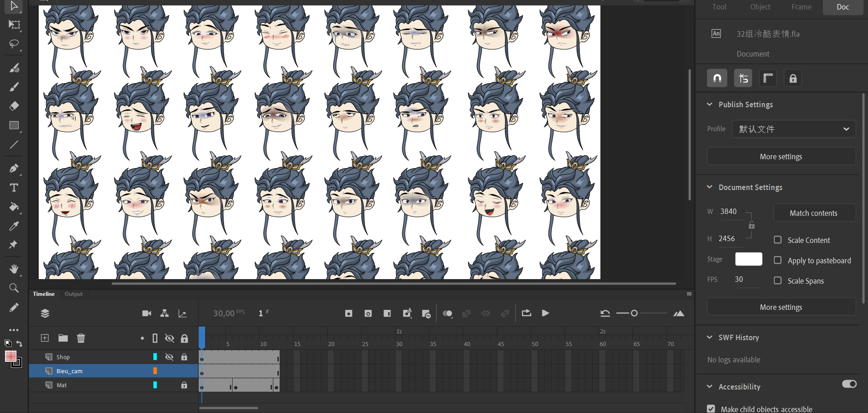Select the Lasso tool
Image resolution: width=868 pixels, height=413 pixels.
(14, 44)
